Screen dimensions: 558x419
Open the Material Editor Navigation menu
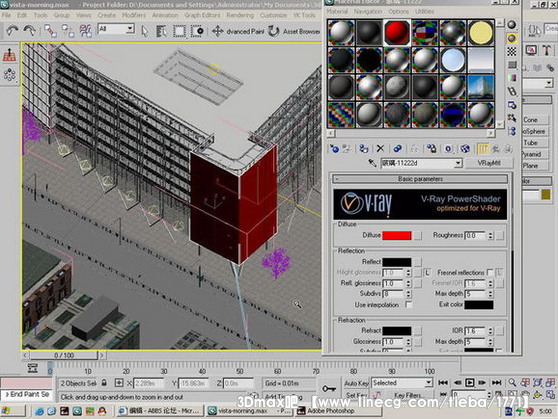[368, 11]
